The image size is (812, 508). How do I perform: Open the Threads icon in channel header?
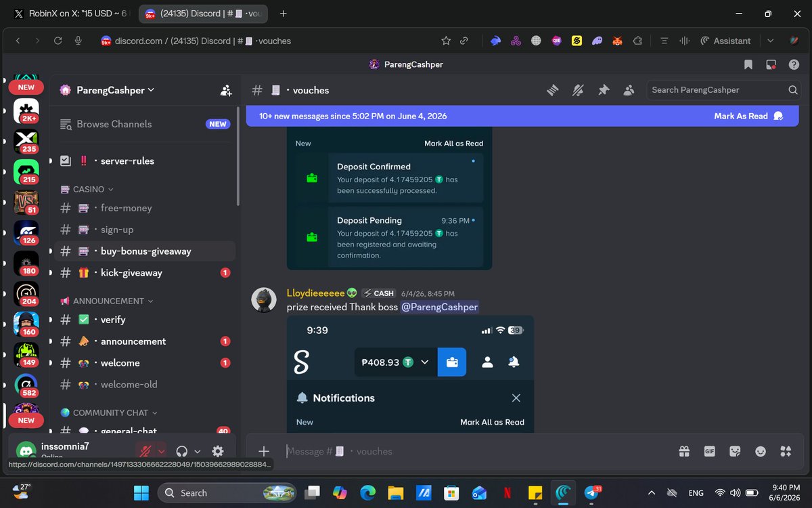click(553, 90)
